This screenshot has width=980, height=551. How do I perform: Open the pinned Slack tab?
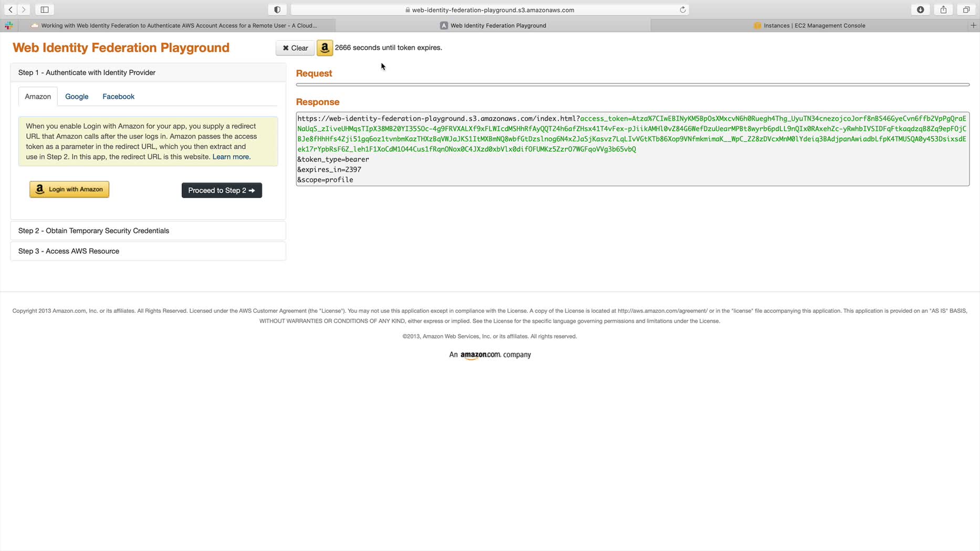click(x=9, y=25)
